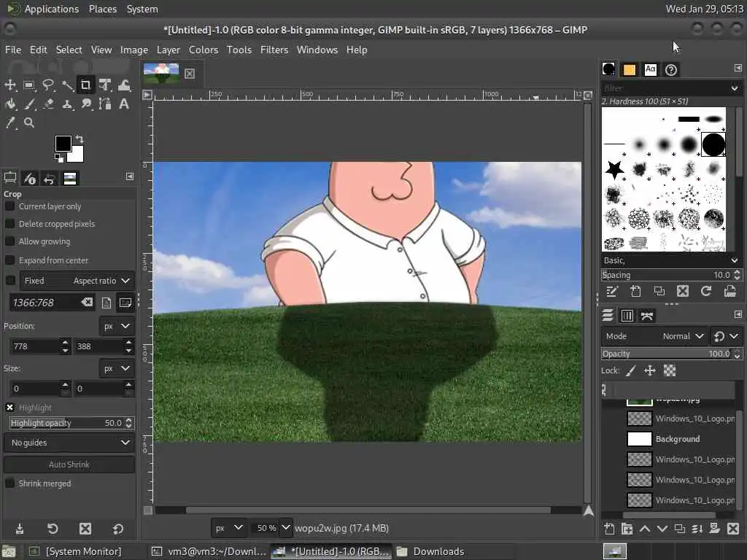Viewport: 747px width, 560px height.
Task: Open the status bar px unit dropdown
Action: coord(228,528)
